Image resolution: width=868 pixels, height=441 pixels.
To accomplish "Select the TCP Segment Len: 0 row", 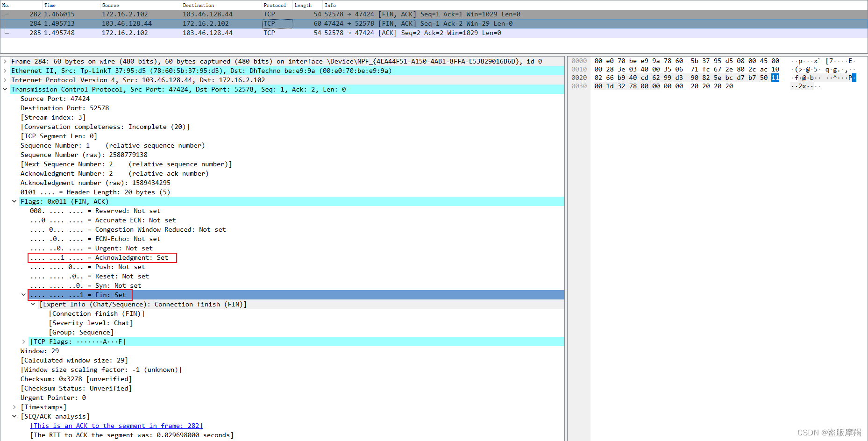I will (x=59, y=136).
